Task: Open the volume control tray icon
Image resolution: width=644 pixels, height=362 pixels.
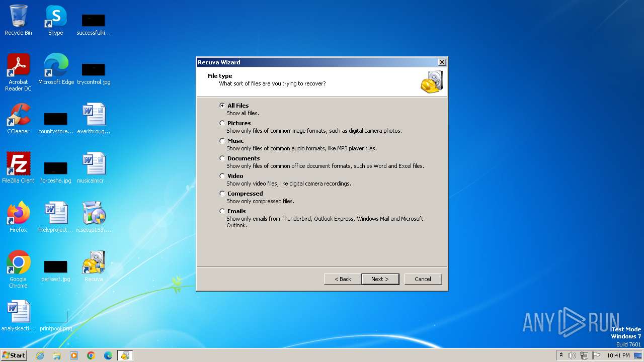Action: [572, 355]
